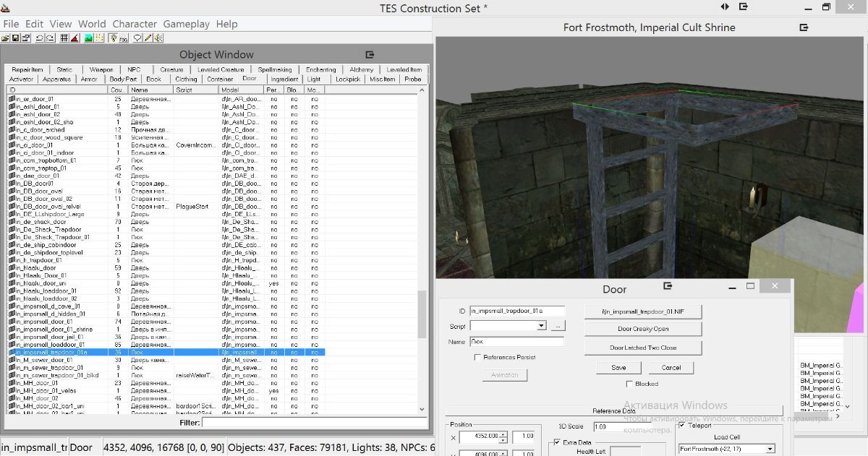Click the in_impsmall_trapdoor_01.NIF model button

643,311
